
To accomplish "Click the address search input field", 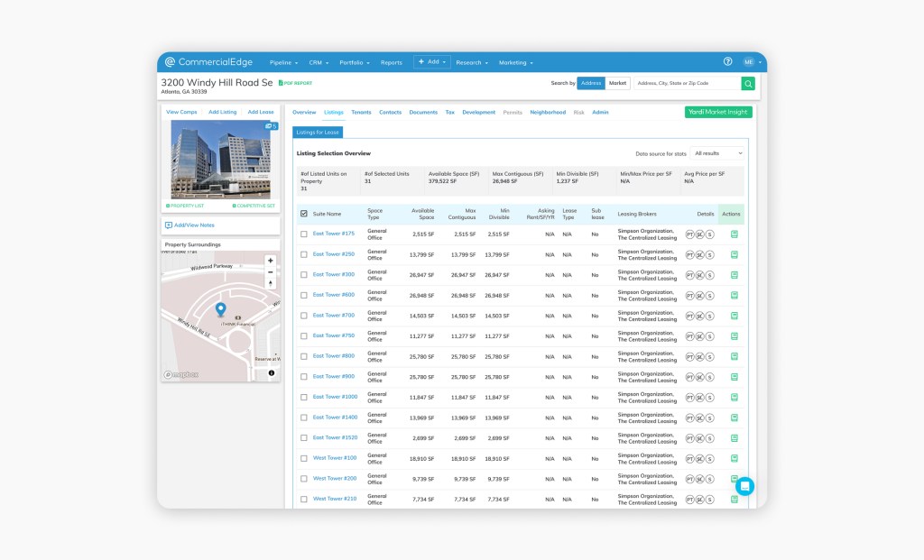I will (686, 84).
